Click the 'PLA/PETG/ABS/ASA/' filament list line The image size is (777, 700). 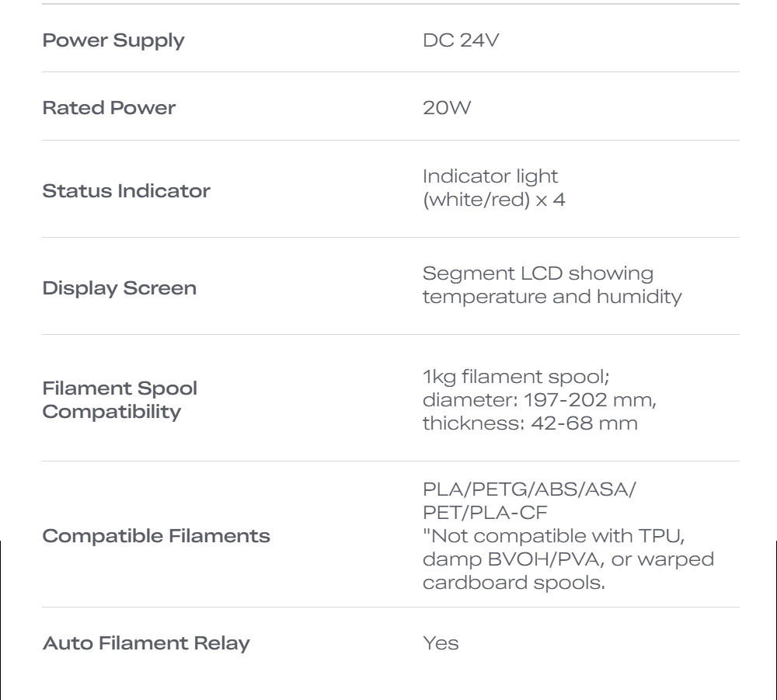tap(529, 489)
